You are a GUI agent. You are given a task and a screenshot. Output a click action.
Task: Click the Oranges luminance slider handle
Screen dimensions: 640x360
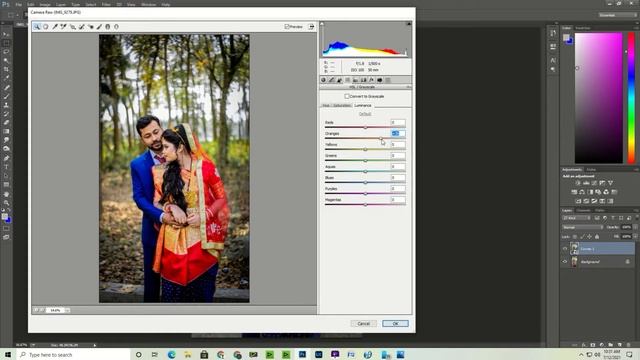pyautogui.click(x=381, y=138)
